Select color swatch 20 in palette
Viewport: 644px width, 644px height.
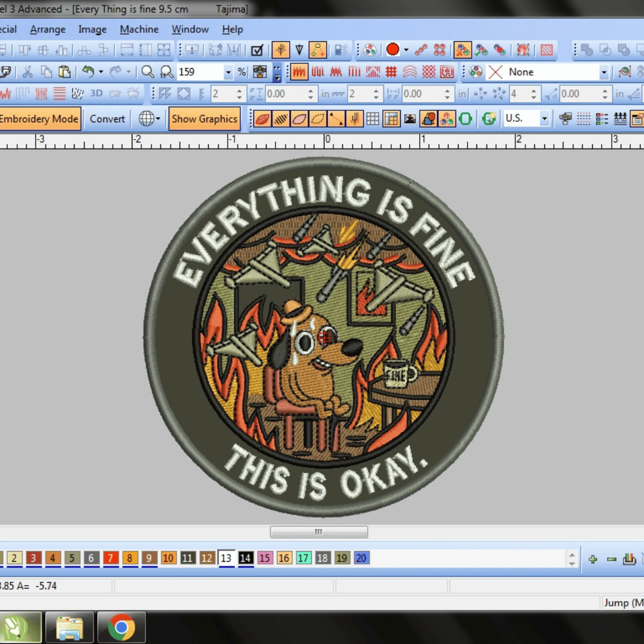(x=361, y=558)
